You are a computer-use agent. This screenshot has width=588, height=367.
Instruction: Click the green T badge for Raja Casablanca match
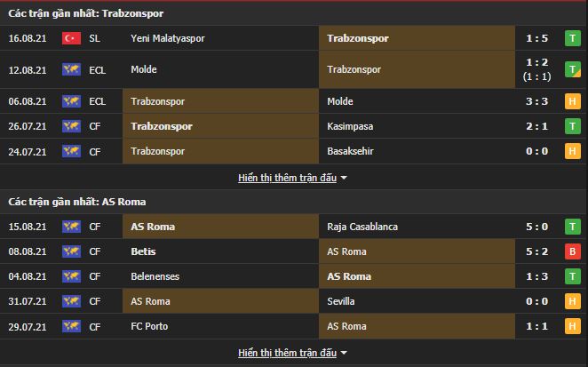point(573,227)
